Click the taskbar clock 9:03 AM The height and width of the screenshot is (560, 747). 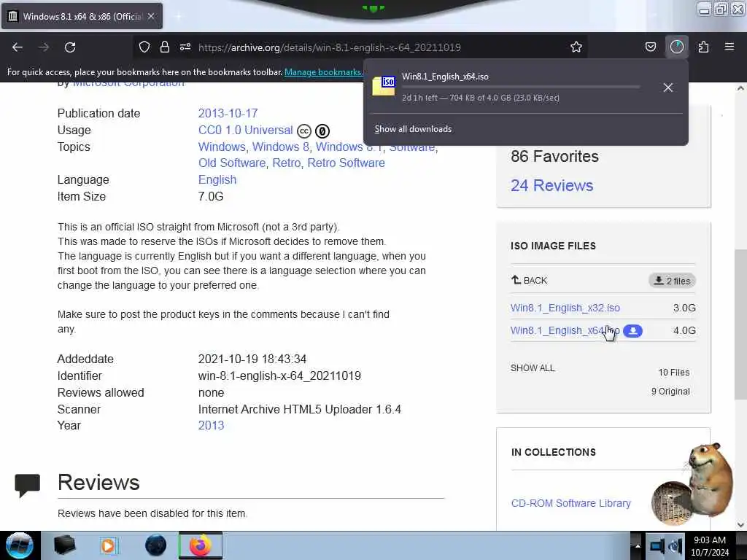click(x=709, y=540)
